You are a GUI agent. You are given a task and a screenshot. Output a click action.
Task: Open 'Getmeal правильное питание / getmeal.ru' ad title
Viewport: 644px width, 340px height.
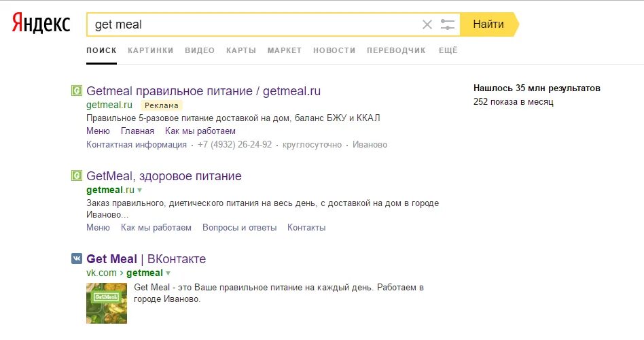[203, 91]
